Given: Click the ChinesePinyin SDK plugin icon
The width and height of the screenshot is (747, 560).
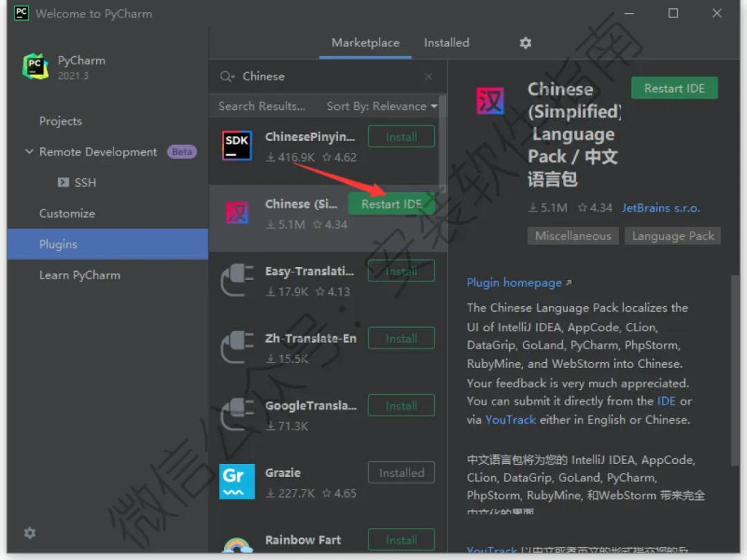Looking at the screenshot, I should coord(237,145).
